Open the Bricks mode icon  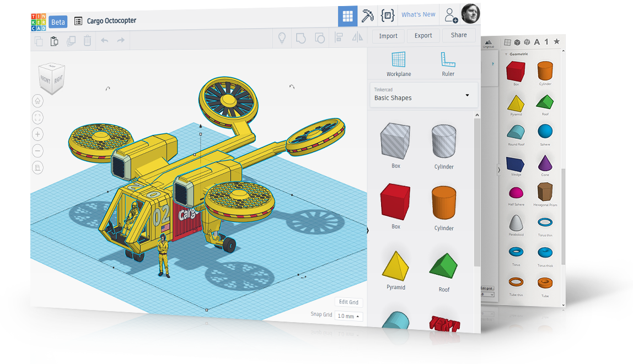click(x=387, y=15)
